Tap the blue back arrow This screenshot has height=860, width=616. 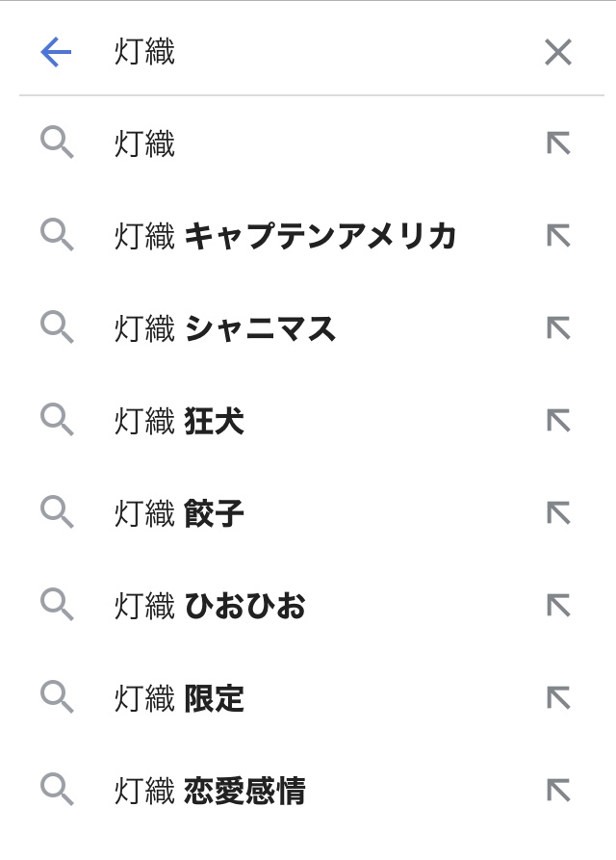[56, 52]
